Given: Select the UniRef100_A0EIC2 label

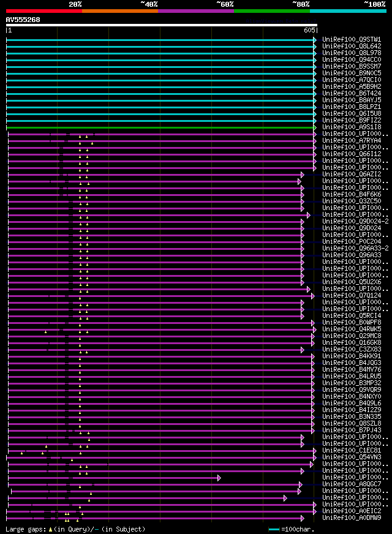Looking at the screenshot, I should click(x=352, y=511).
